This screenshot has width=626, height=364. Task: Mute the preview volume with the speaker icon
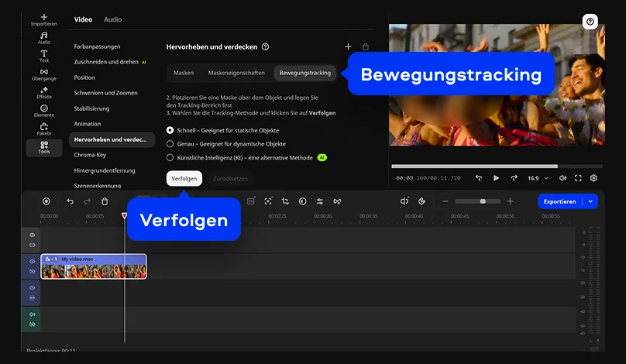click(562, 178)
